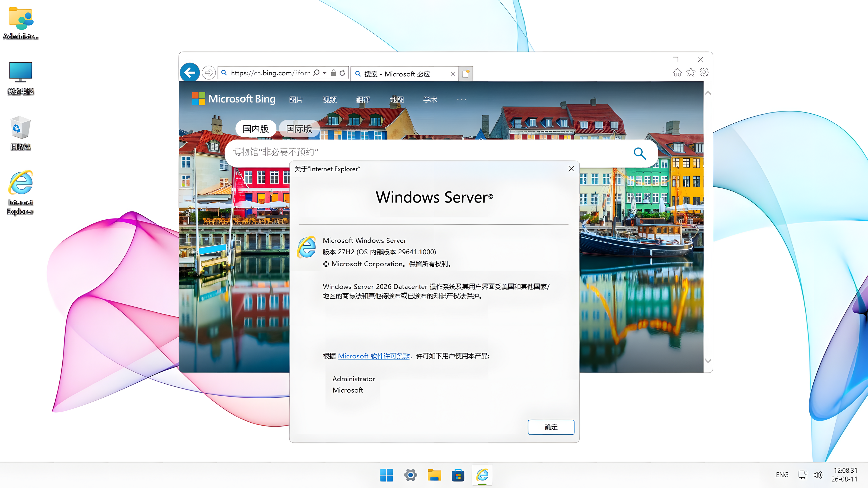Click the Microsoft Bing logo

click(x=234, y=99)
